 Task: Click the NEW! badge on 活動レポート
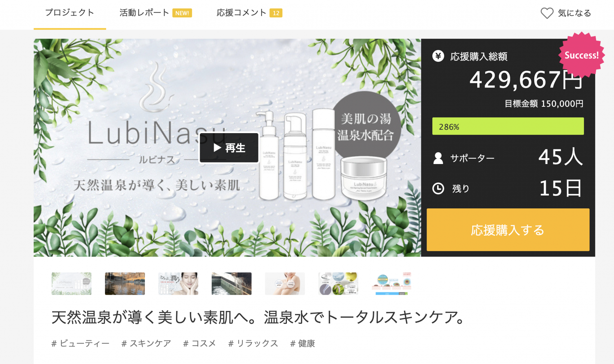[182, 13]
